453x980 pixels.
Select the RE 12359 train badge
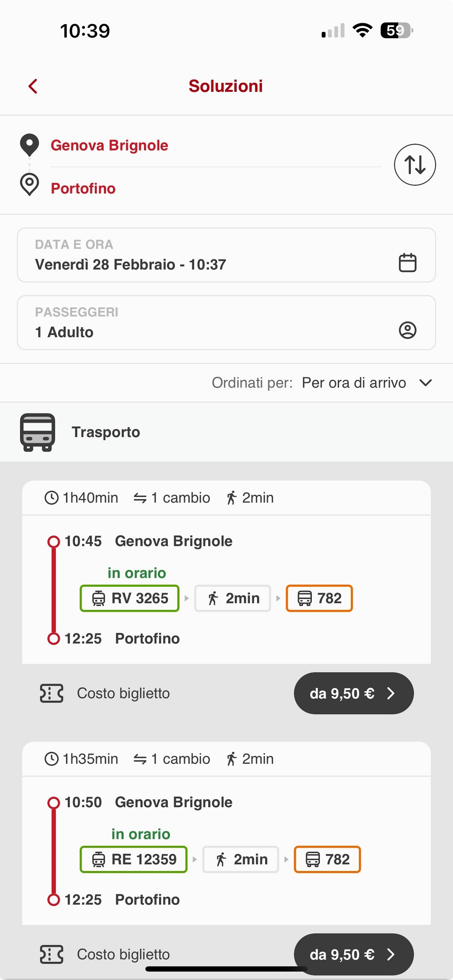133,859
